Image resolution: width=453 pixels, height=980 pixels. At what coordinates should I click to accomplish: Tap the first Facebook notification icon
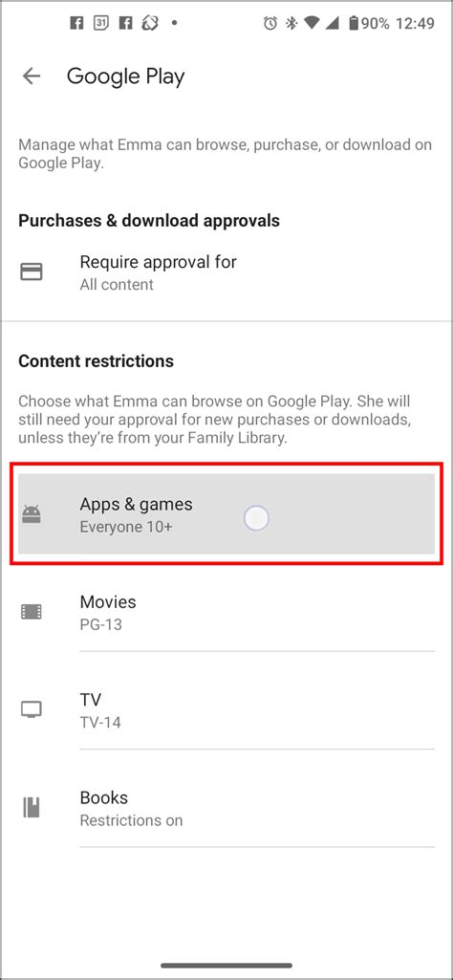(x=76, y=24)
